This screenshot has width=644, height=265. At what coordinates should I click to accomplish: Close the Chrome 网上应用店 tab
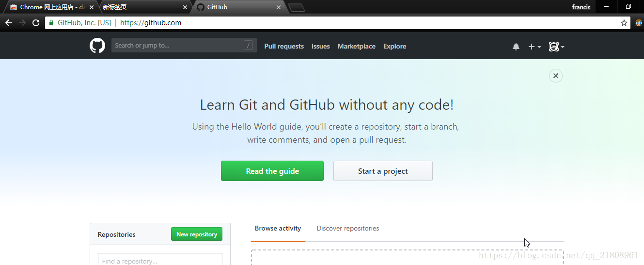(91, 7)
